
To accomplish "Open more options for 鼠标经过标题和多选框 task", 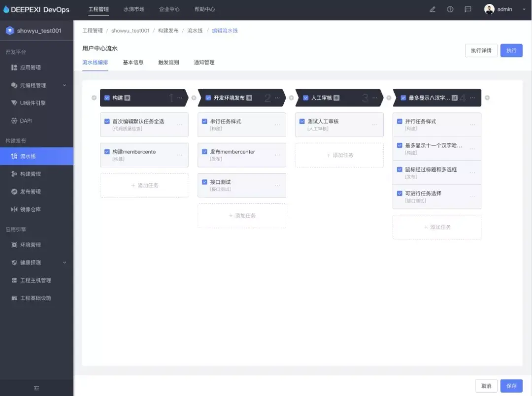I will point(472,173).
